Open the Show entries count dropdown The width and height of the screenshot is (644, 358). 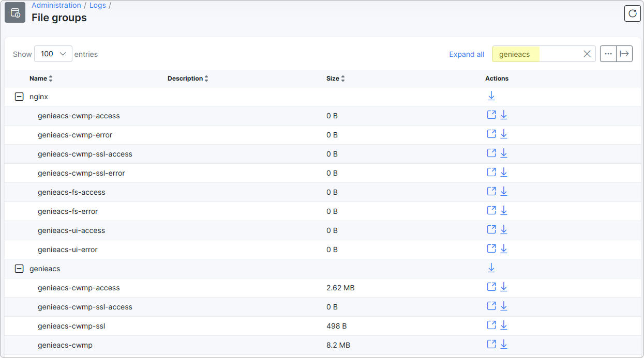click(x=53, y=54)
